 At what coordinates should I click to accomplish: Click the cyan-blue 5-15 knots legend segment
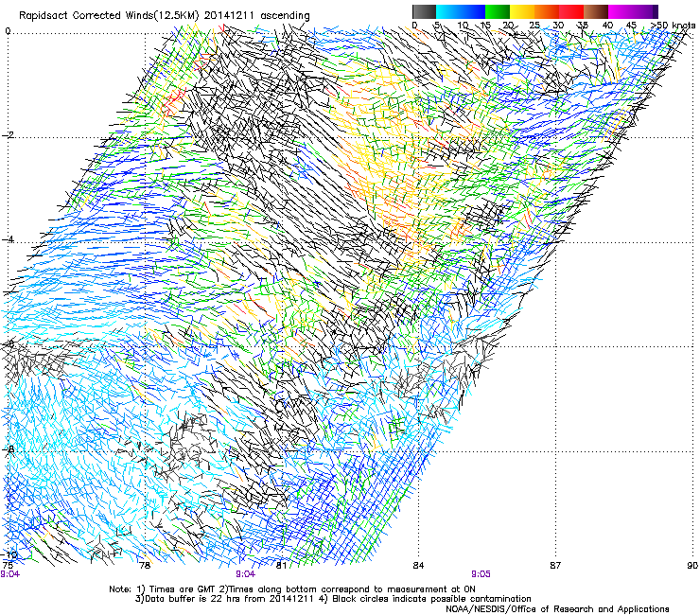click(461, 11)
